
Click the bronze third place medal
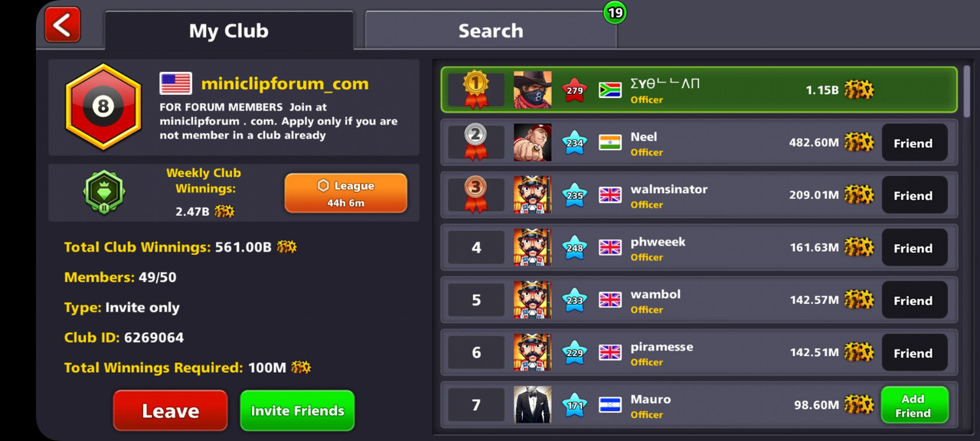[475, 194]
